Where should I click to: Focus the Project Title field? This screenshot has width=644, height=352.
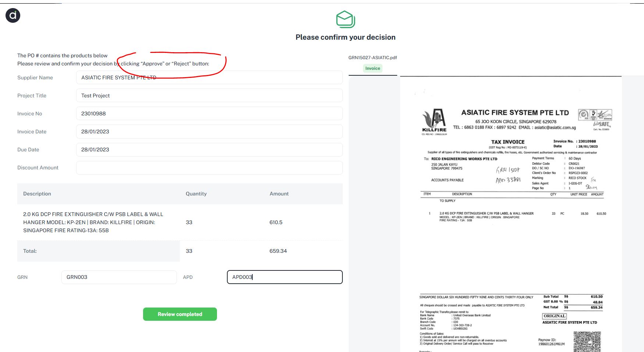[209, 96]
